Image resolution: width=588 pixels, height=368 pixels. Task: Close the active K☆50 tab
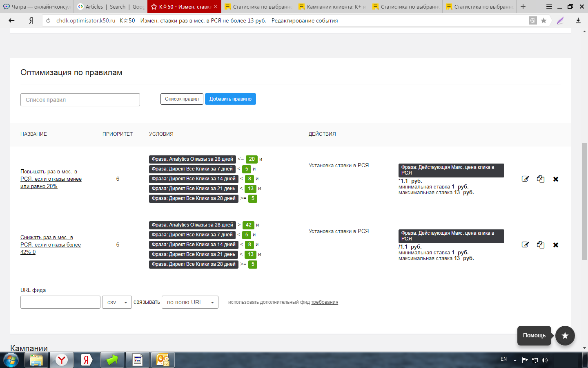216,7
